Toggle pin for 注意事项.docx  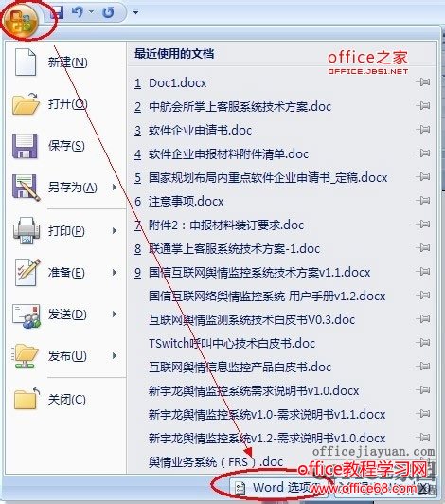tap(423, 201)
